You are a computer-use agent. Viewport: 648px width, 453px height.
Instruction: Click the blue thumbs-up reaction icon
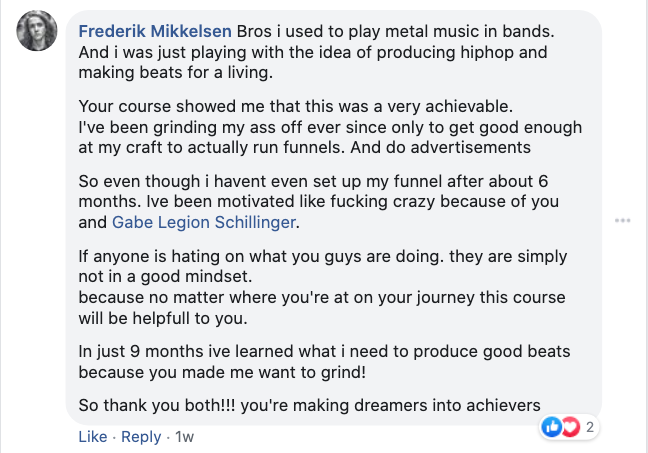(x=552, y=427)
